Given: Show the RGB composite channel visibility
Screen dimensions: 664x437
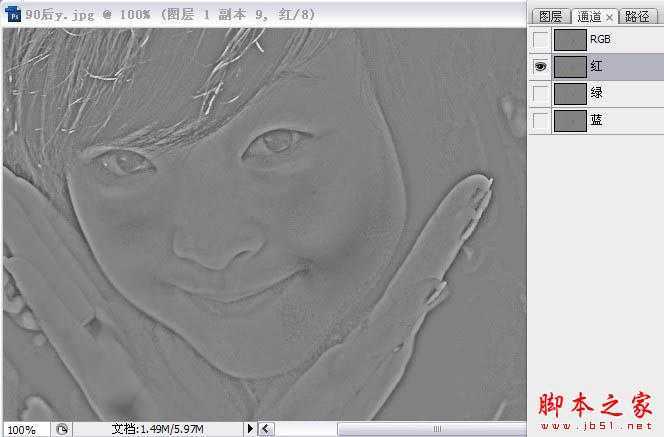Looking at the screenshot, I should click(x=540, y=39).
